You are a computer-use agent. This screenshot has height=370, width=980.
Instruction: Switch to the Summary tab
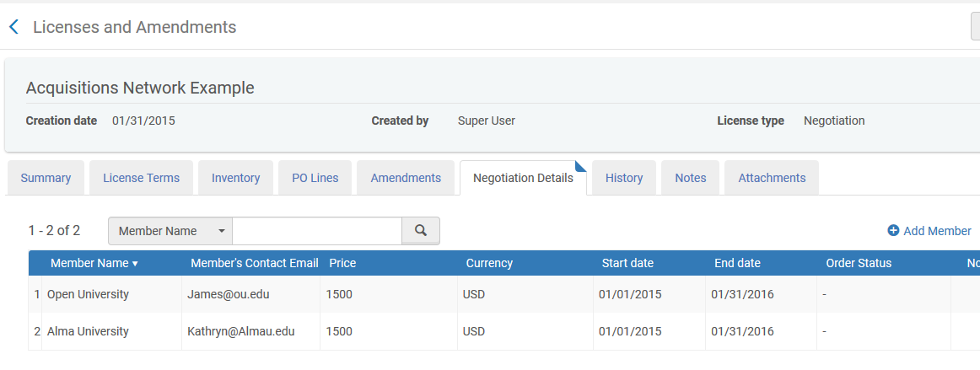(46, 178)
